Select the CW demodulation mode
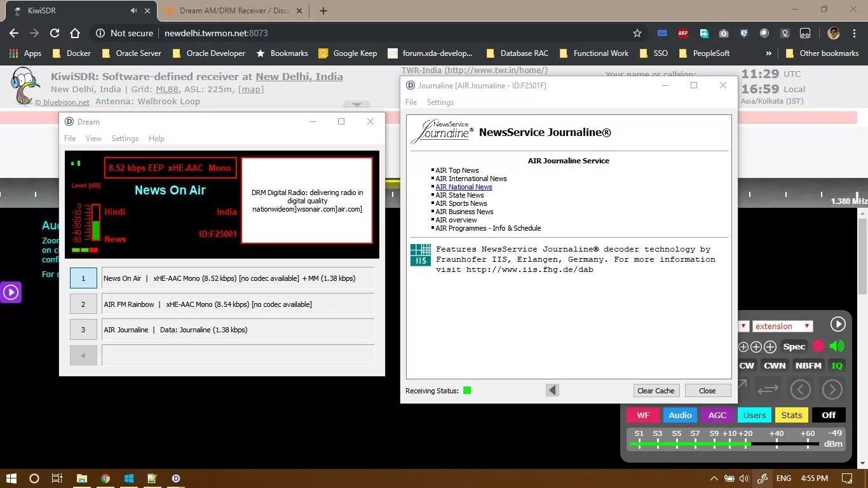The width and height of the screenshot is (868, 488). pos(747,365)
